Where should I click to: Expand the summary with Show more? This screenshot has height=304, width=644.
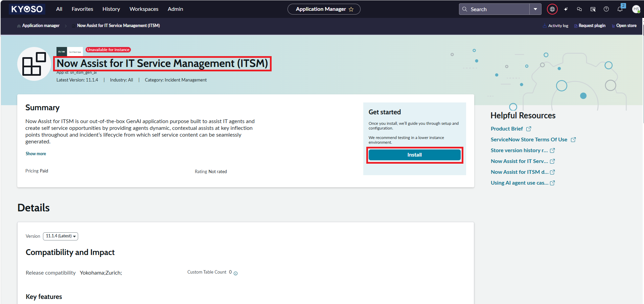[36, 154]
